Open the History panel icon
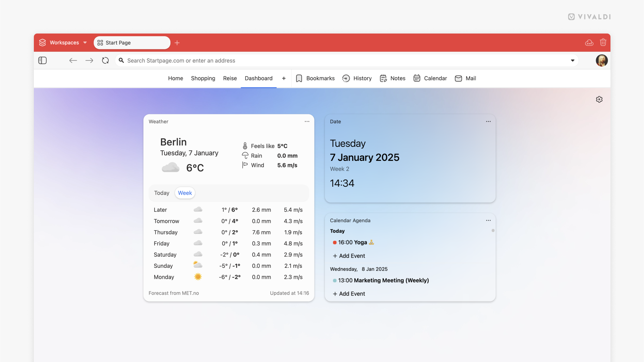 coord(346,79)
